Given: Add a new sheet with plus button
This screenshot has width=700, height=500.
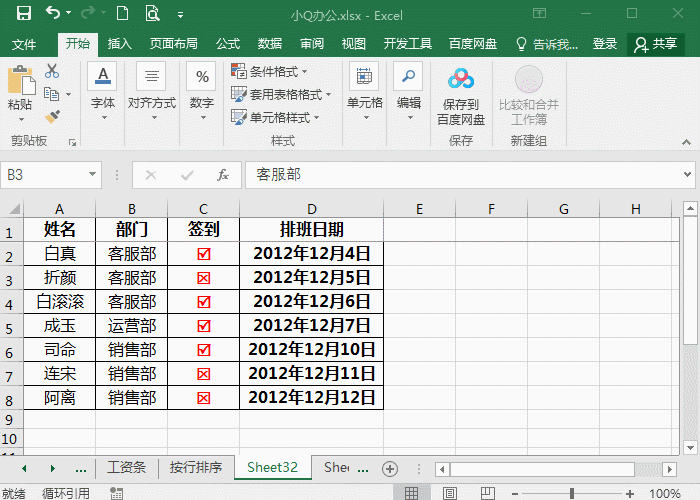Looking at the screenshot, I should [390, 469].
